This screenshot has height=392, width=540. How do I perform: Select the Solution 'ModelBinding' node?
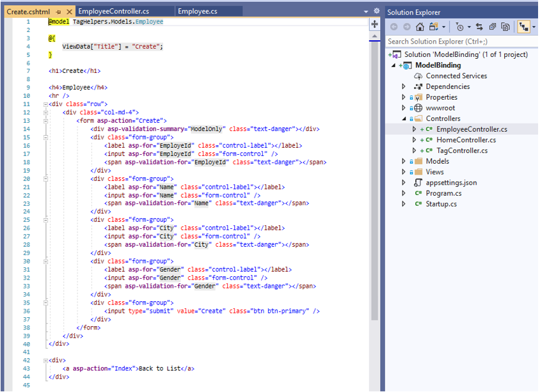pyautogui.click(x=466, y=55)
